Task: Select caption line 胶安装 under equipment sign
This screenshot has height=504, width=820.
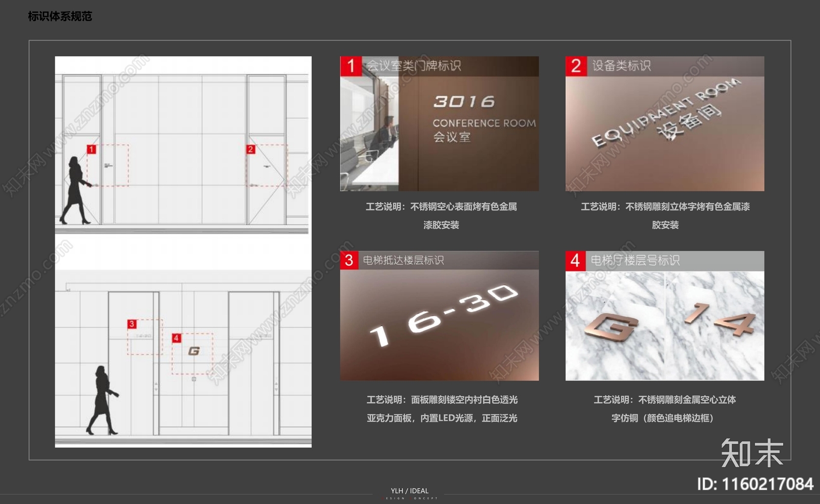Action: pyautogui.click(x=665, y=225)
